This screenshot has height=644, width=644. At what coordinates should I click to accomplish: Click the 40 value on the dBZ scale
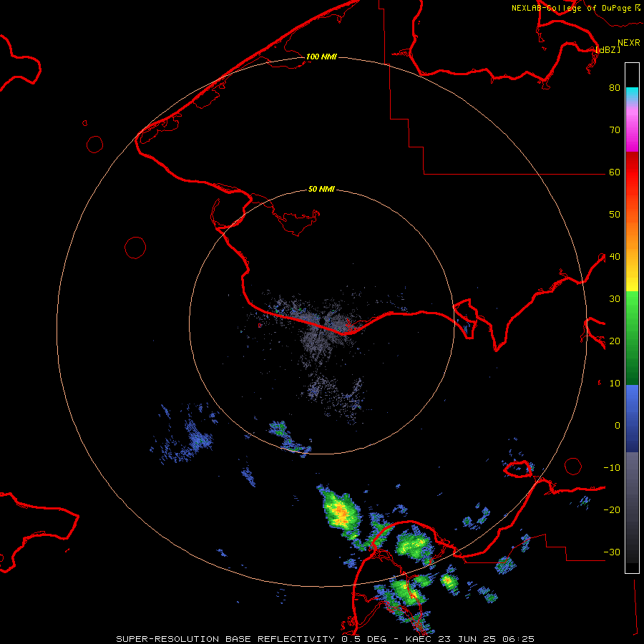click(x=615, y=257)
